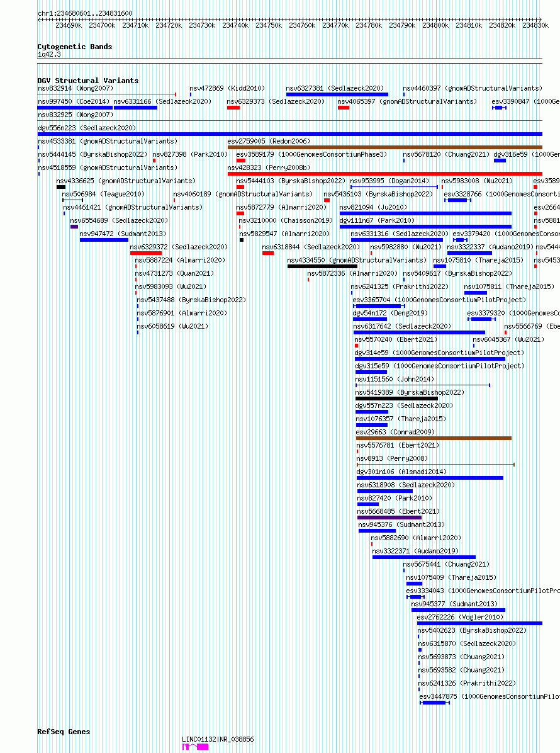The height and width of the screenshot is (753, 560).
Task: Select the nsv8913 (Perry2008) label
Action: (392, 458)
